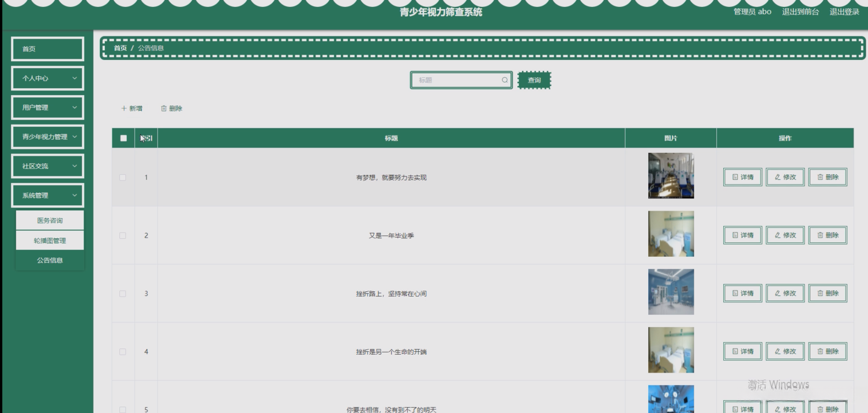Image resolution: width=868 pixels, height=413 pixels.
Task: Click 删除 for row 挫折路上，坚持常在心间
Action: click(828, 293)
